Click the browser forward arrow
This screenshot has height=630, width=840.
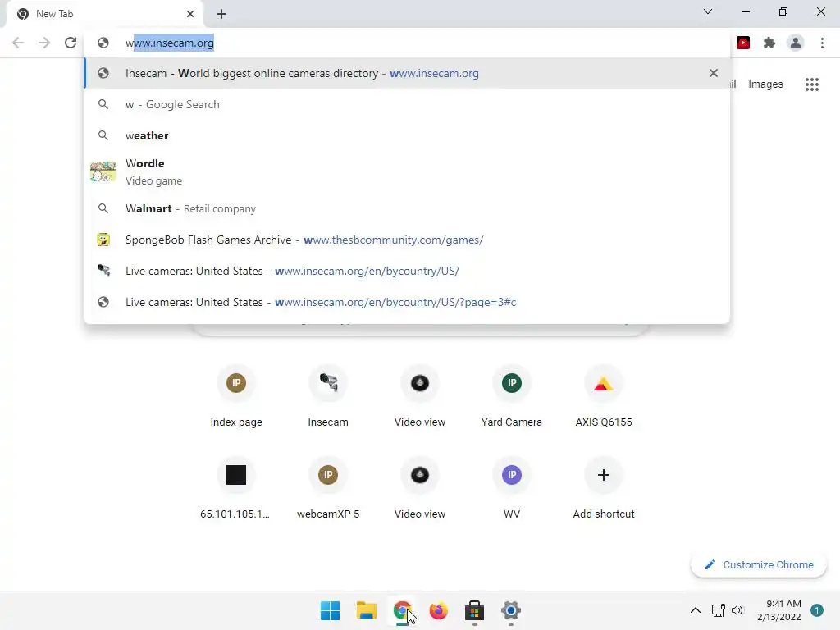point(44,43)
